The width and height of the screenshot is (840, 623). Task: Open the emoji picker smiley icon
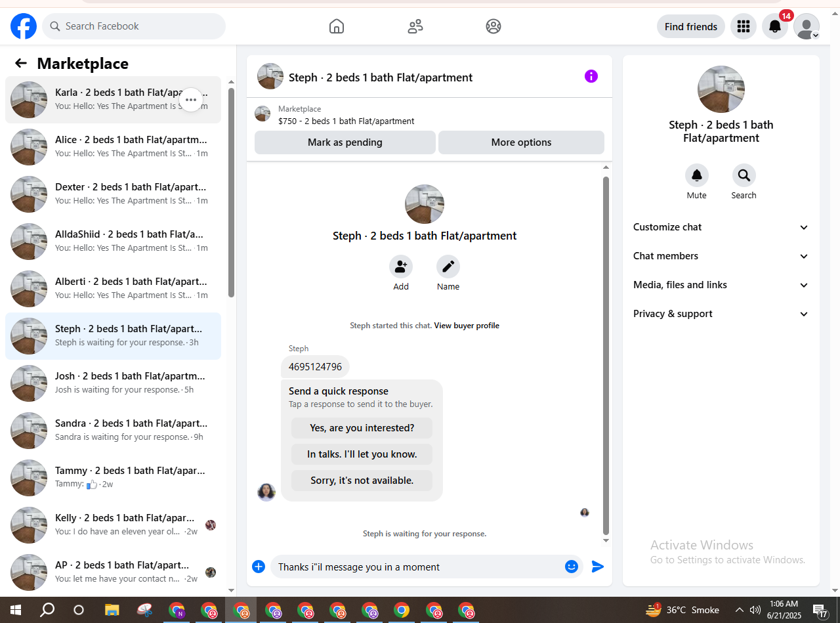click(x=572, y=567)
